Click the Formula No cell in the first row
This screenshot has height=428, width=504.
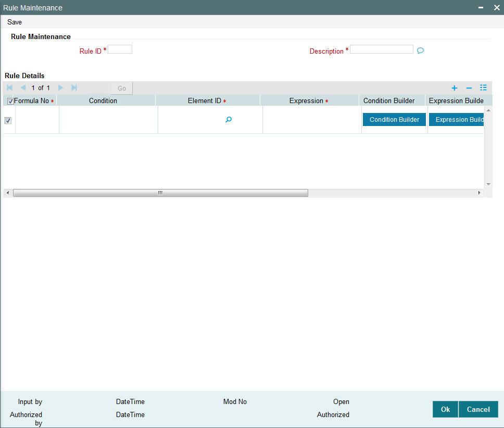(x=37, y=120)
